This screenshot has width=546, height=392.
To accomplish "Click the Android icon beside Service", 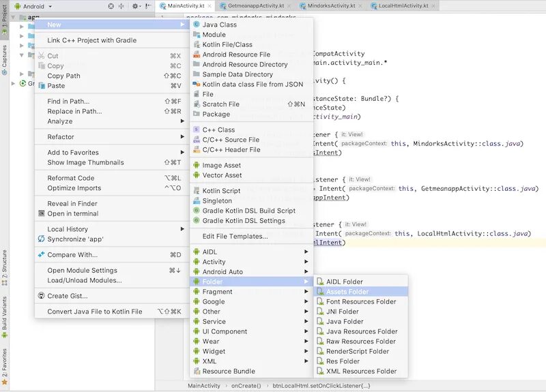I will (197, 321).
